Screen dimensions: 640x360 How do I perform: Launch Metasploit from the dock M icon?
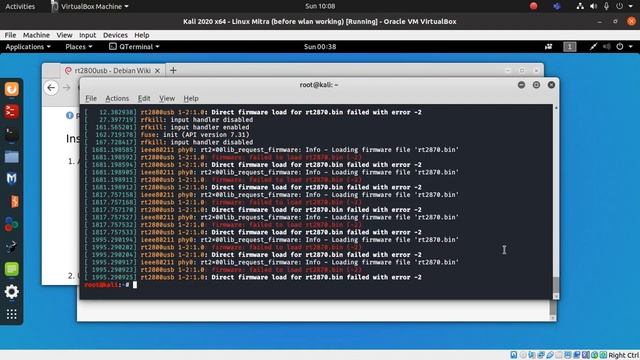pyautogui.click(x=11, y=179)
